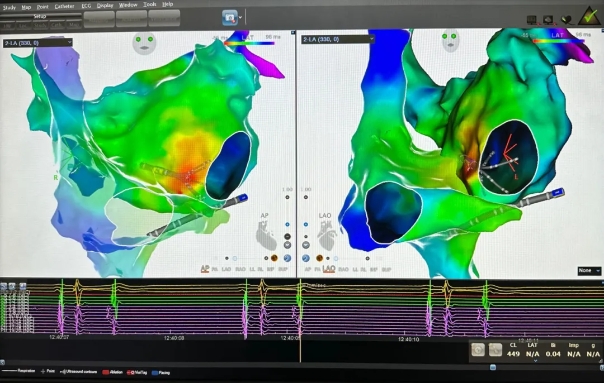This screenshot has width=605, height=383.
Task: Click the first round button beside CL readout
Action: 478,350
